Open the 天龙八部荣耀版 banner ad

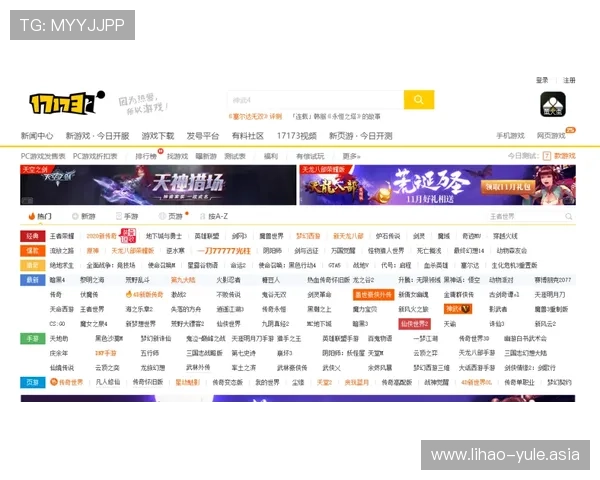pos(437,185)
